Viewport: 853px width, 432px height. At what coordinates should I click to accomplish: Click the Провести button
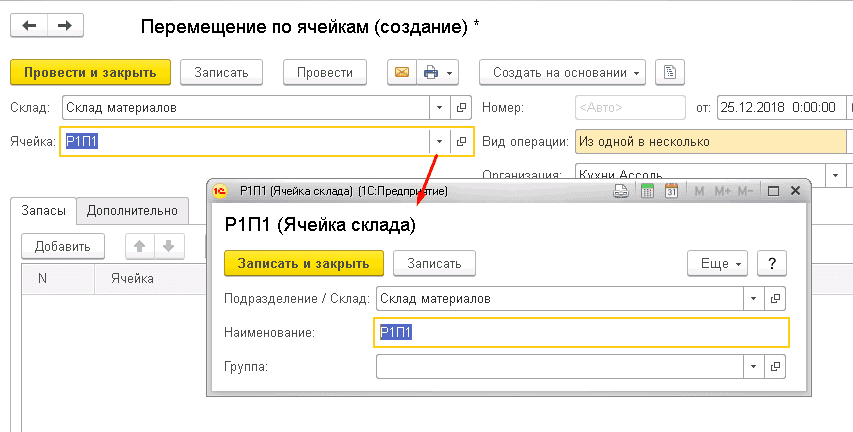tap(325, 72)
